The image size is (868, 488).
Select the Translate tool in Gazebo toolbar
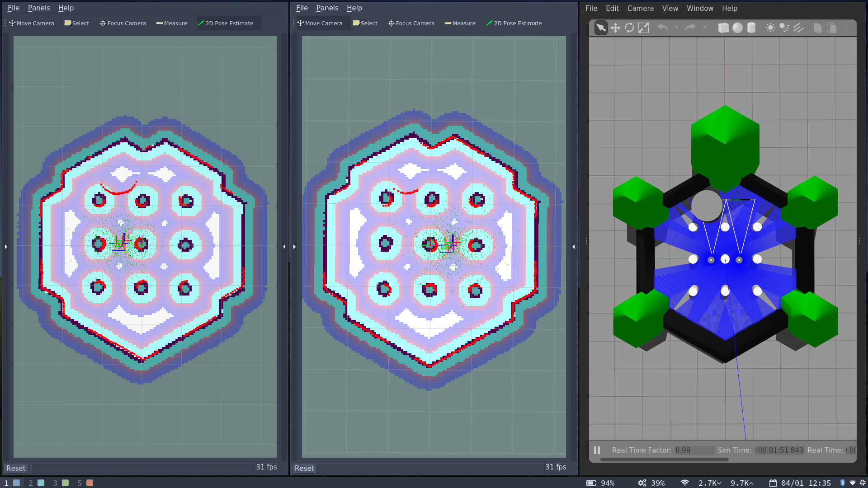[615, 28]
